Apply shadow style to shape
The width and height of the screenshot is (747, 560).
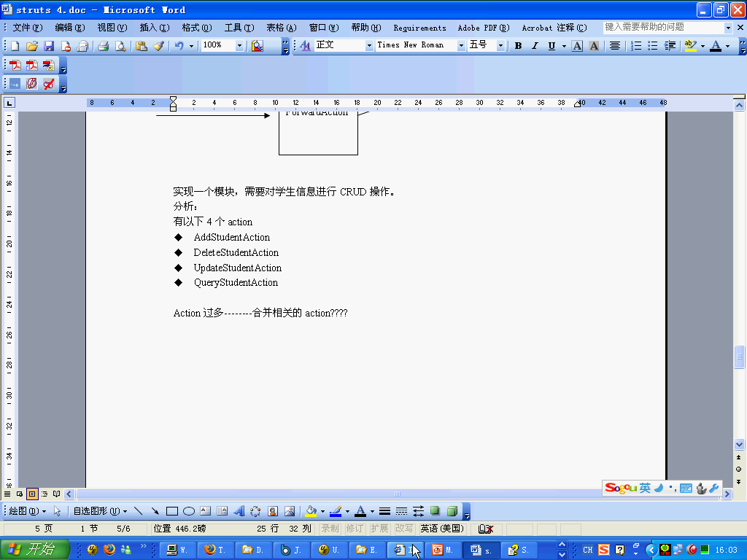(x=435, y=511)
